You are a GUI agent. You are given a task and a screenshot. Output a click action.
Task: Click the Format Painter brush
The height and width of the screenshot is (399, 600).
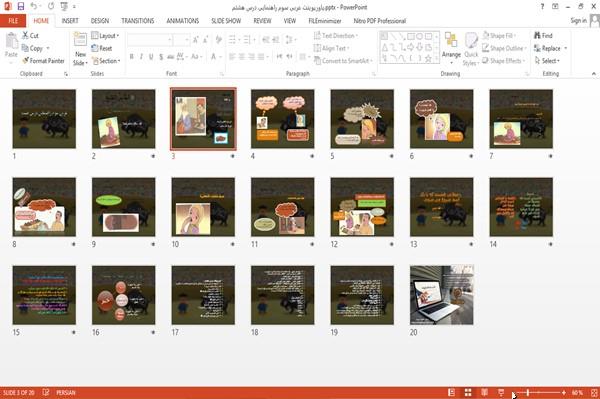[x=43, y=61]
